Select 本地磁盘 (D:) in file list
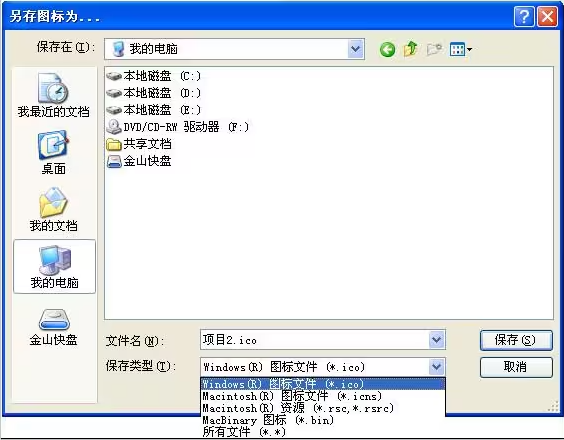 (x=154, y=93)
